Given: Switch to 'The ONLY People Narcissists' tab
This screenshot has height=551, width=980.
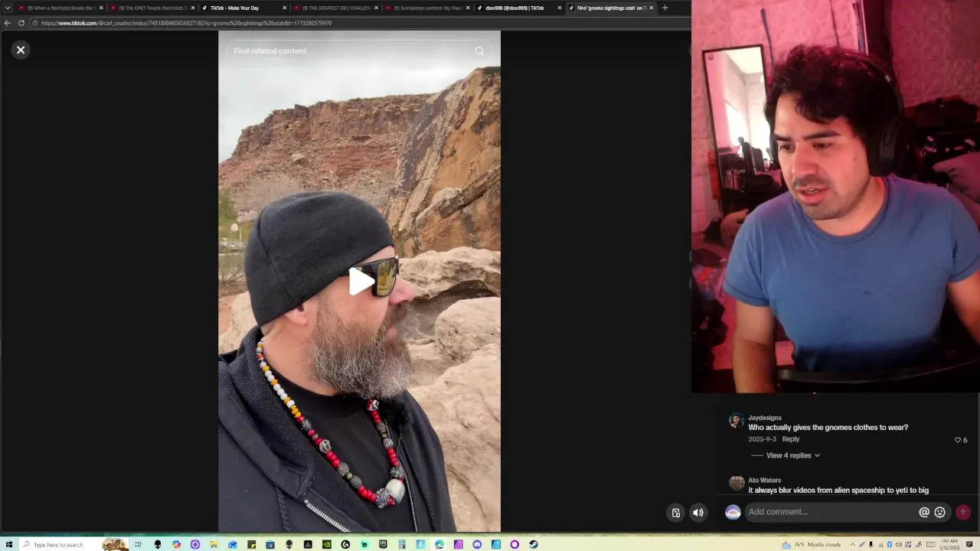Looking at the screenshot, I should pyautogui.click(x=151, y=8).
